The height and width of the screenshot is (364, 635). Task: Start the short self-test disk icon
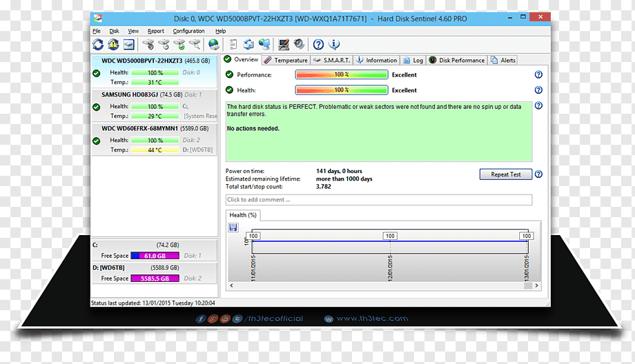tap(148, 45)
